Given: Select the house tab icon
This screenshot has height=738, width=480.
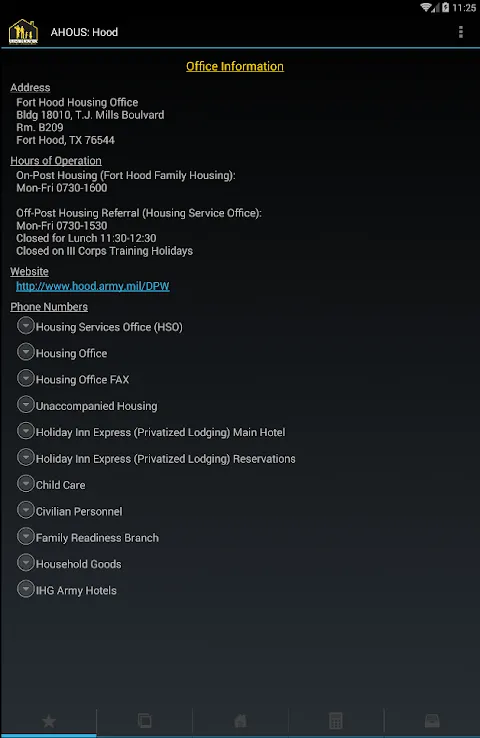Looking at the screenshot, I should pos(240,721).
